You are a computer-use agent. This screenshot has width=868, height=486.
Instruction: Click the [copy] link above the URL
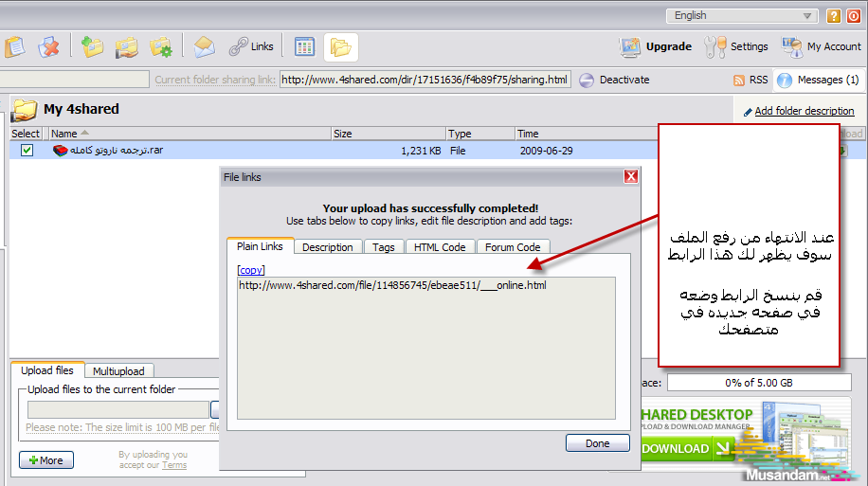tap(251, 270)
